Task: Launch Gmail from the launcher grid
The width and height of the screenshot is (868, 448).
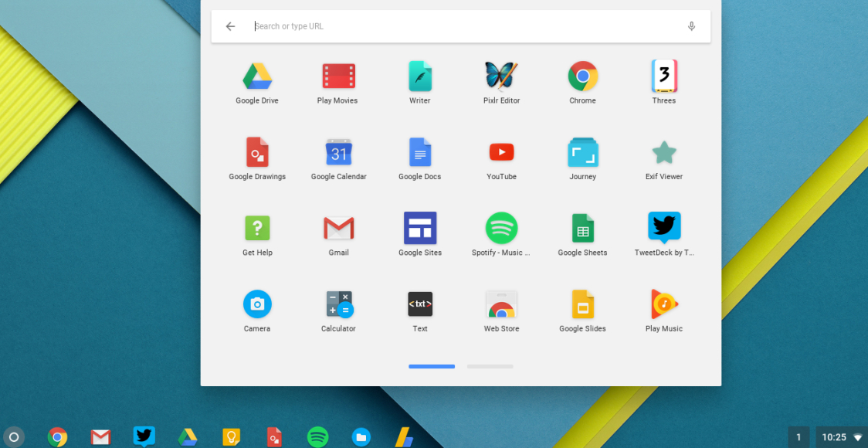Action: tap(338, 228)
